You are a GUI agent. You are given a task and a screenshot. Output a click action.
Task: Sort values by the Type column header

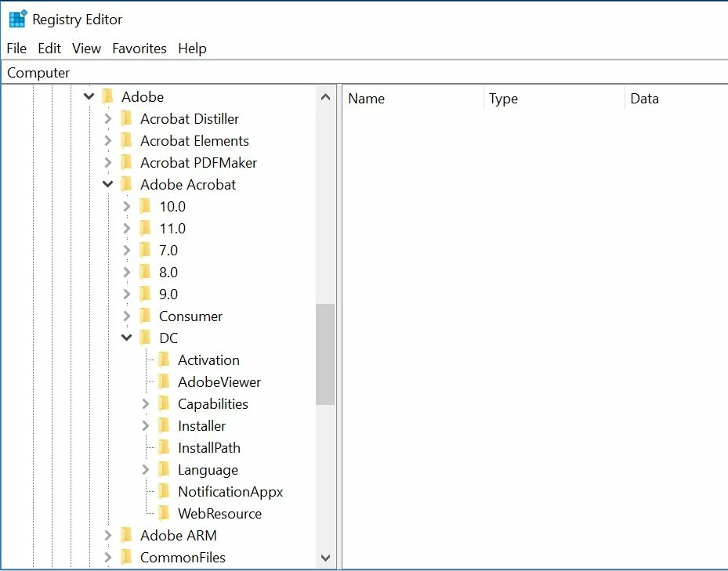click(554, 99)
